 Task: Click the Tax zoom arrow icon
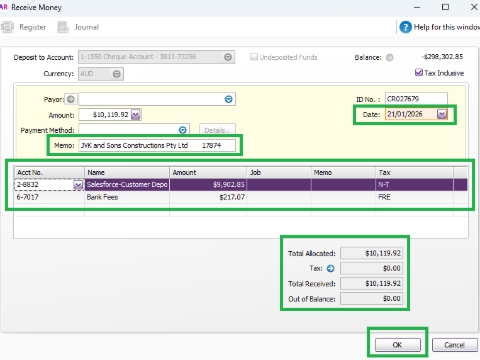click(x=330, y=268)
